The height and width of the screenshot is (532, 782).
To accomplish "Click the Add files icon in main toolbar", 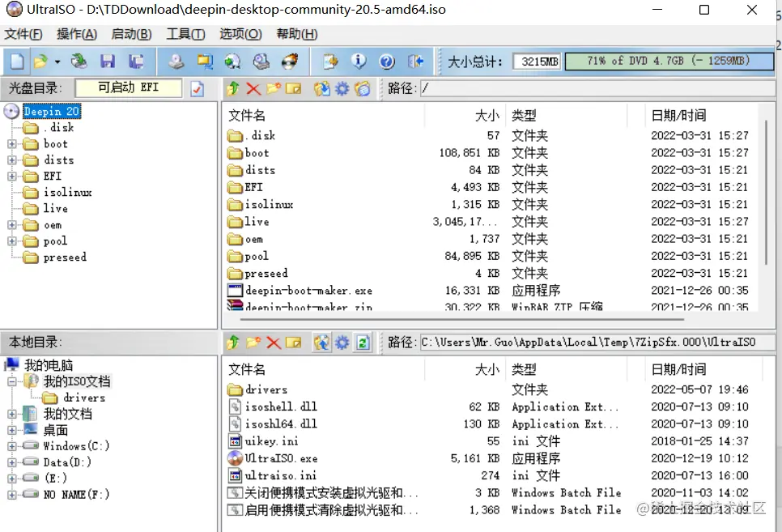I will pyautogui.click(x=330, y=62).
